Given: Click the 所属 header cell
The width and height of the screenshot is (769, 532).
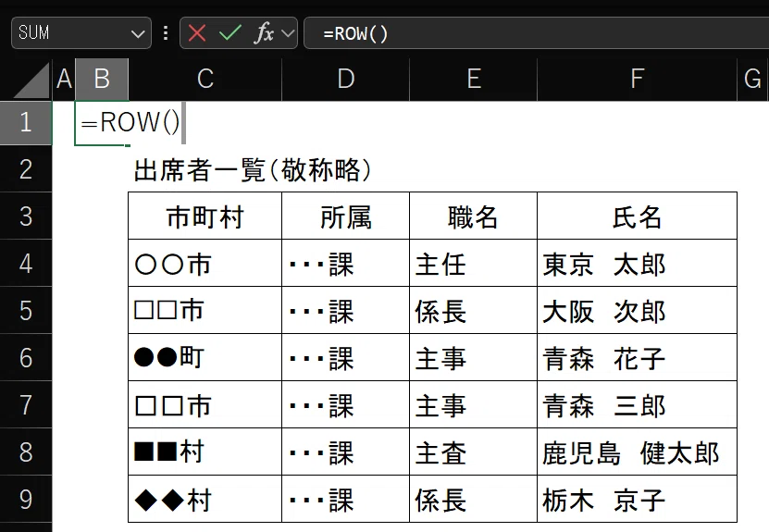Looking at the screenshot, I should pos(346,217).
